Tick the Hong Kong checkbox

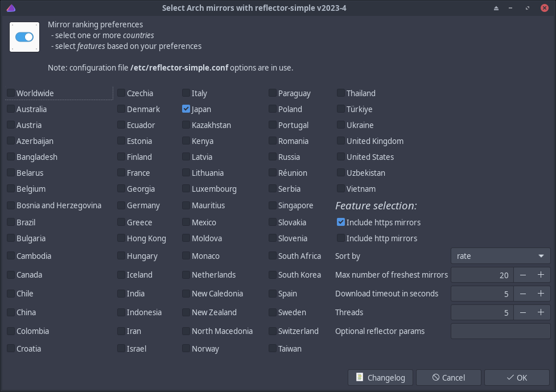pyautogui.click(x=121, y=238)
